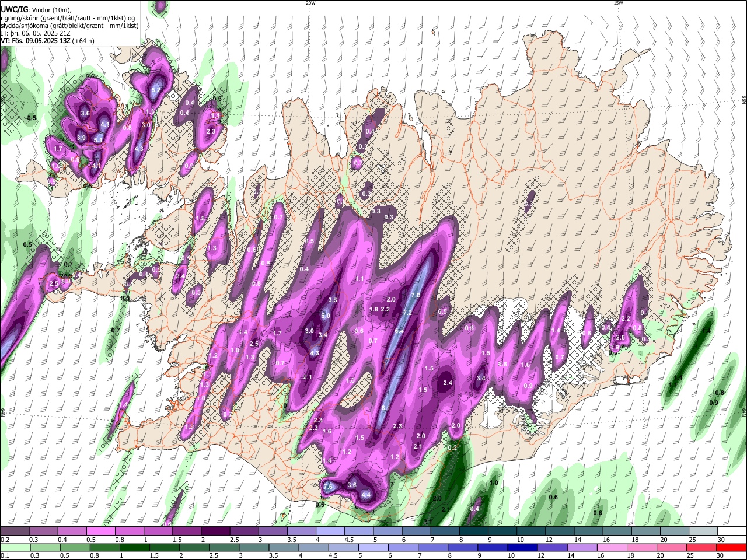The image size is (747, 560).
Task: Click the dark teal upper swatch between 8 and 9
Action: (474, 531)
